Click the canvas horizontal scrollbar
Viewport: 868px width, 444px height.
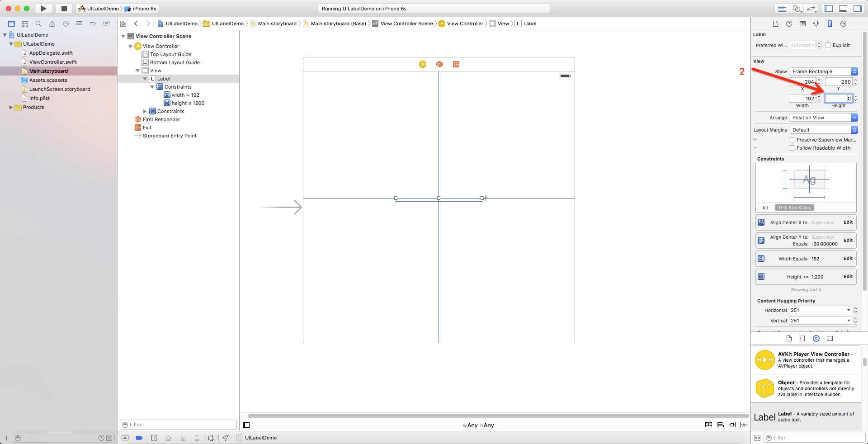[498, 416]
